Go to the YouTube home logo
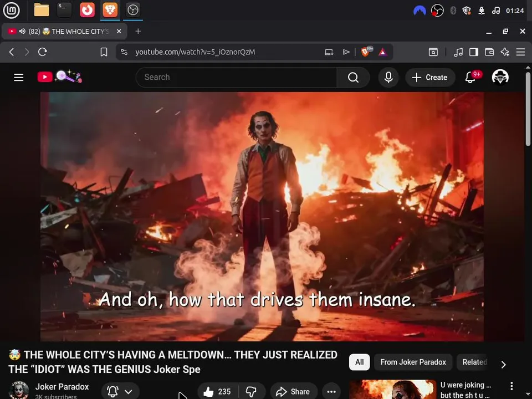This screenshot has width=532, height=399. [x=59, y=77]
